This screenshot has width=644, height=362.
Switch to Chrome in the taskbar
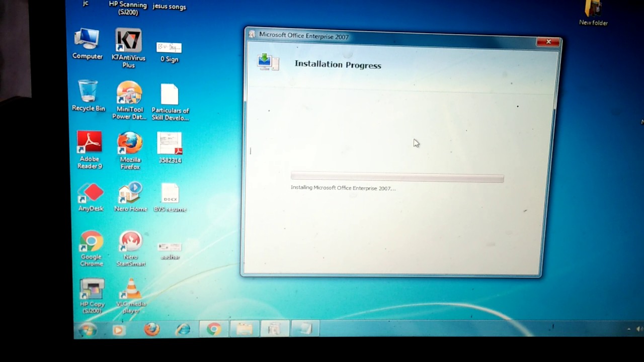(x=214, y=329)
